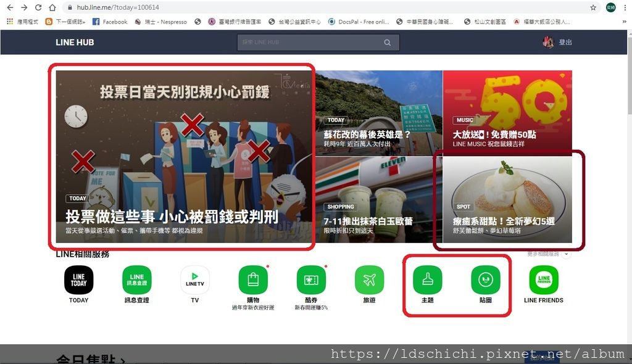Screen dimensions: 632x364
Task: Click the user avatar next to 登出
Action: [548, 42]
